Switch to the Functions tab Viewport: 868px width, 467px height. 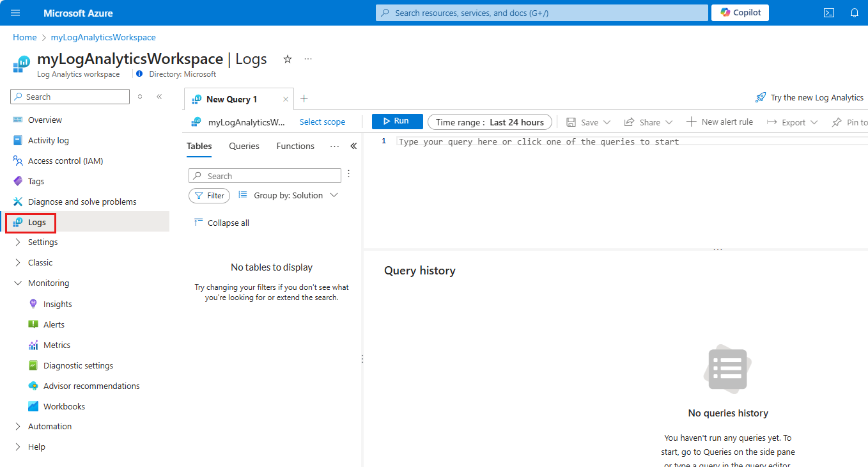(x=295, y=146)
